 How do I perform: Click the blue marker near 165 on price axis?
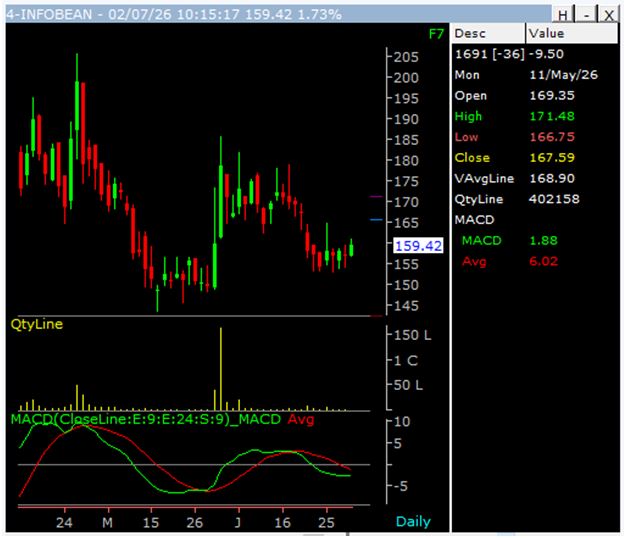(x=376, y=219)
